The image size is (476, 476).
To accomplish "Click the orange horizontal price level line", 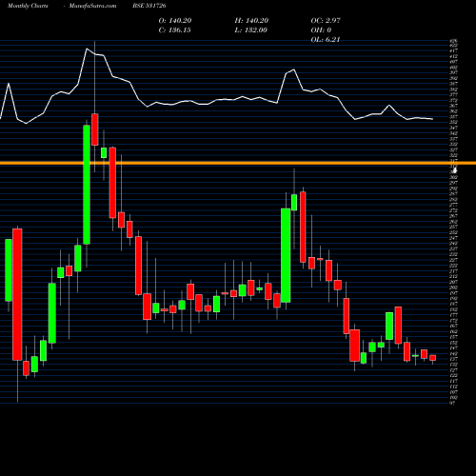I will (x=238, y=163).
